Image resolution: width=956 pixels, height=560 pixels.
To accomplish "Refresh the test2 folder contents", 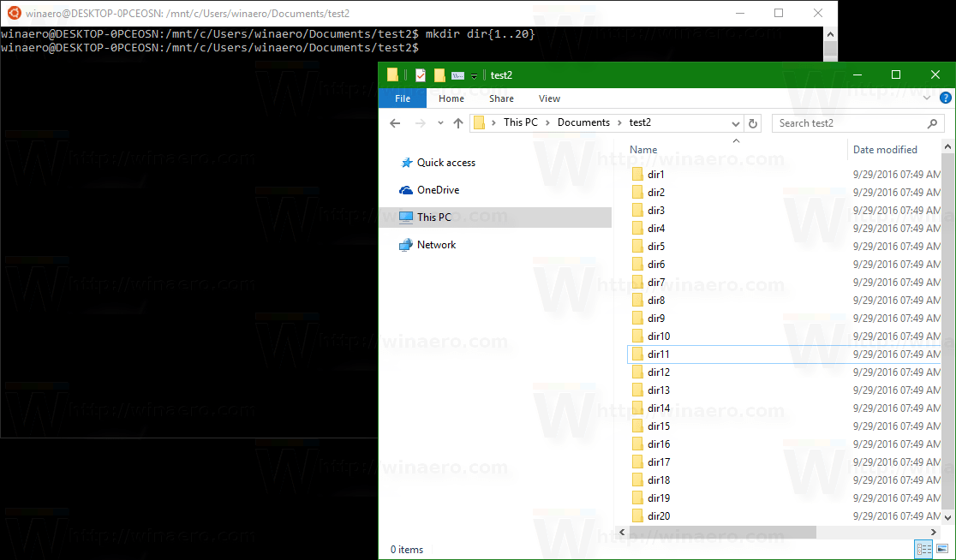I will point(753,122).
